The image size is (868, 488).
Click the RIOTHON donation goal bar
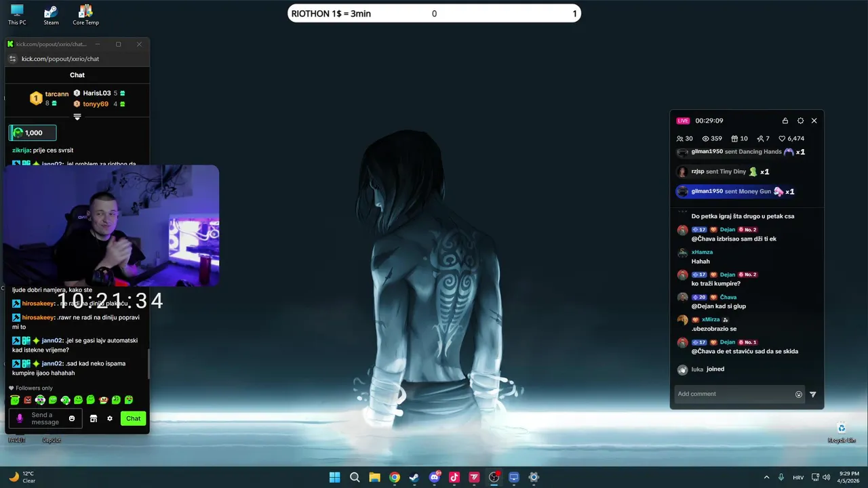pyautogui.click(x=434, y=14)
